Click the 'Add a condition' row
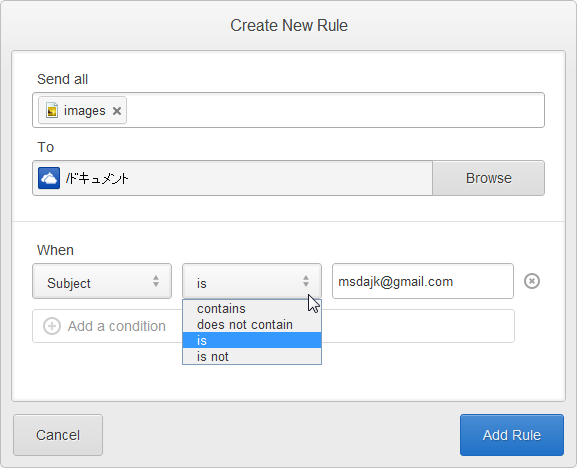 coord(273,326)
